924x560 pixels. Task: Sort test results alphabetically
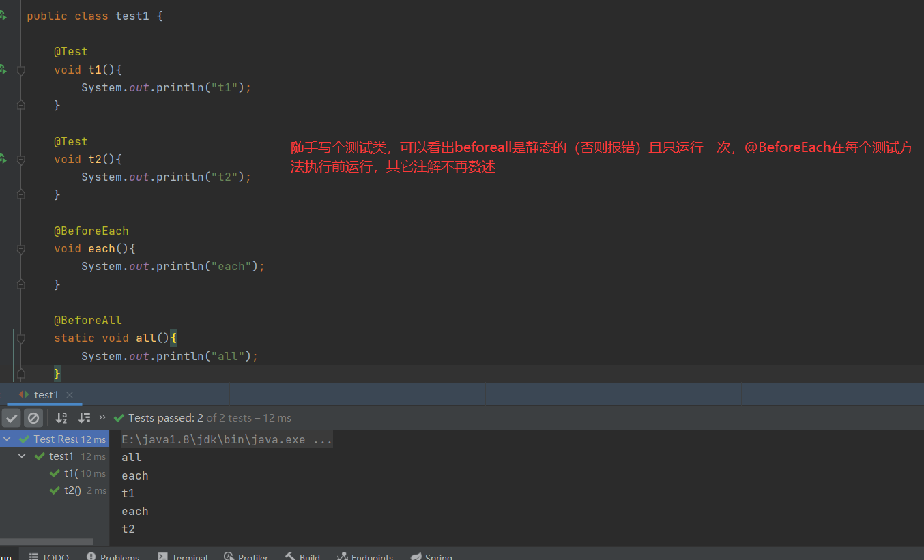(x=61, y=418)
